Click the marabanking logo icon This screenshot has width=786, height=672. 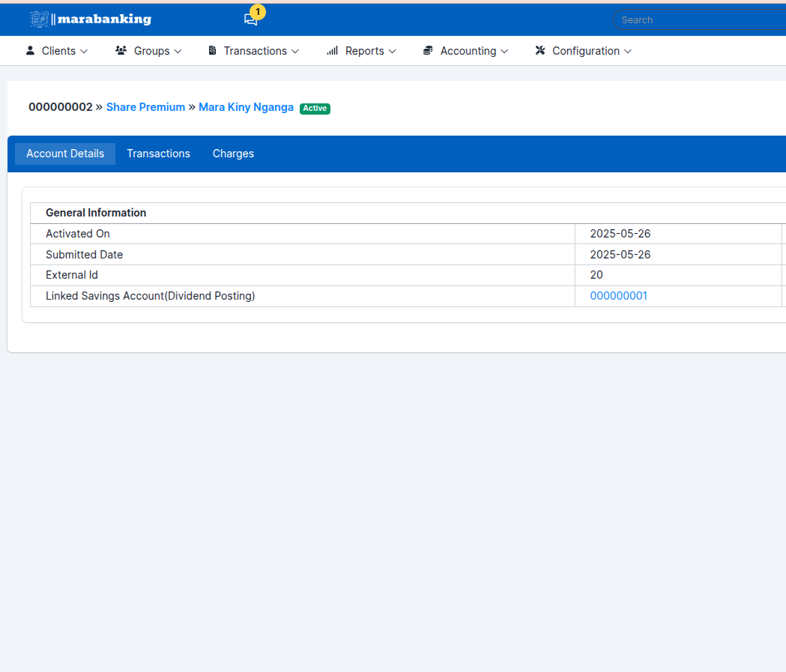39,19
